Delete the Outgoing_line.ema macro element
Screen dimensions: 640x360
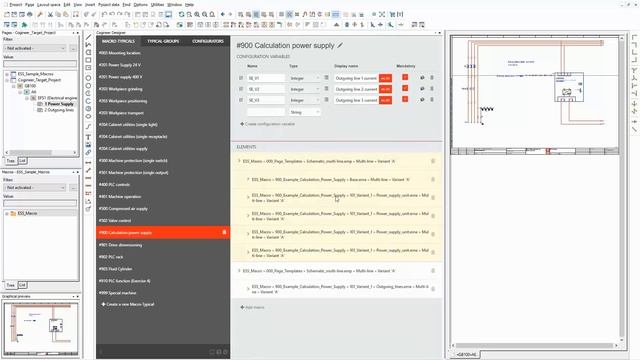433,289
